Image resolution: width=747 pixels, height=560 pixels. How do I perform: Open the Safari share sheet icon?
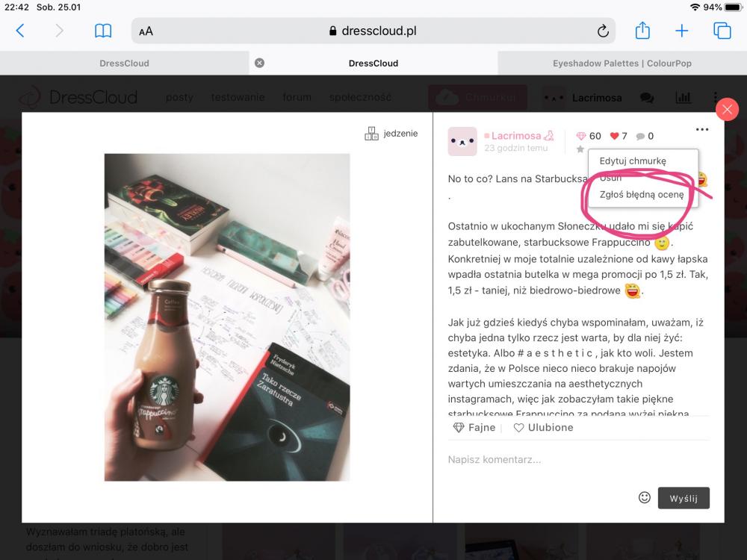[x=642, y=31]
